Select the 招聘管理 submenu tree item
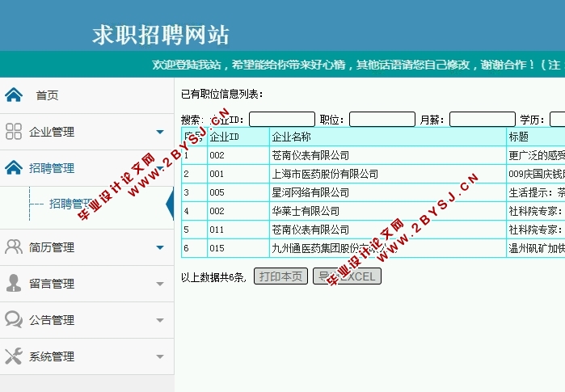This screenshot has width=565, height=392. 72,204
